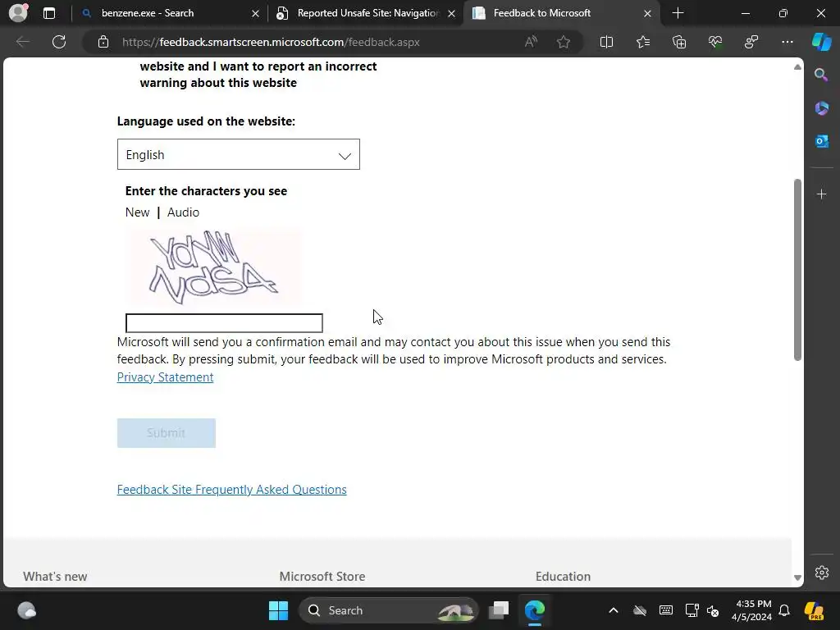Open Browser essentials heart icon
The image size is (840, 630).
(715, 42)
